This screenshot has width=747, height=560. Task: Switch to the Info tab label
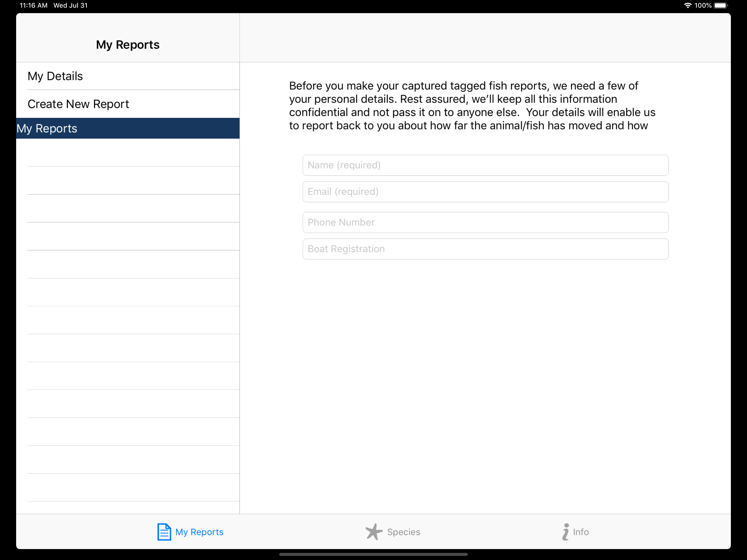click(x=581, y=532)
